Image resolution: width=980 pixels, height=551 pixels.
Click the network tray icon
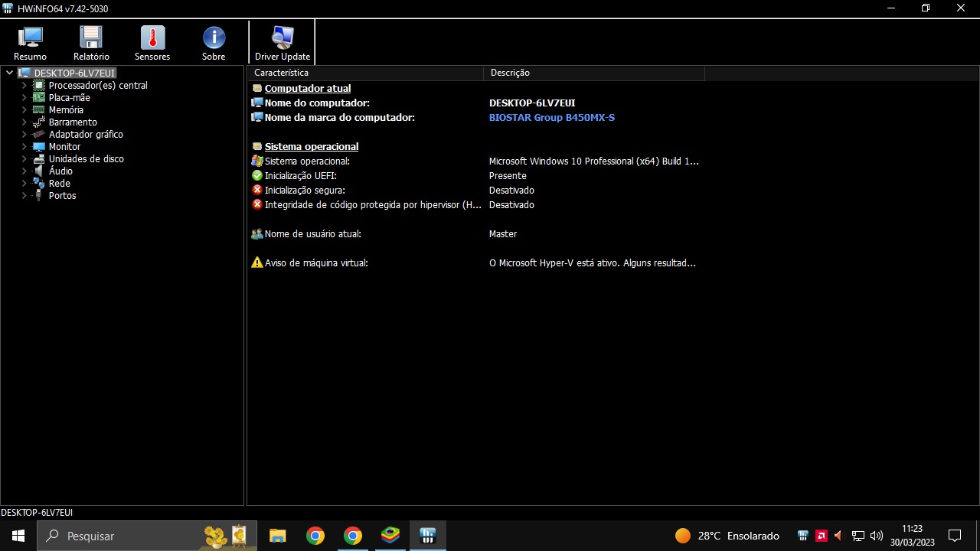point(858,536)
